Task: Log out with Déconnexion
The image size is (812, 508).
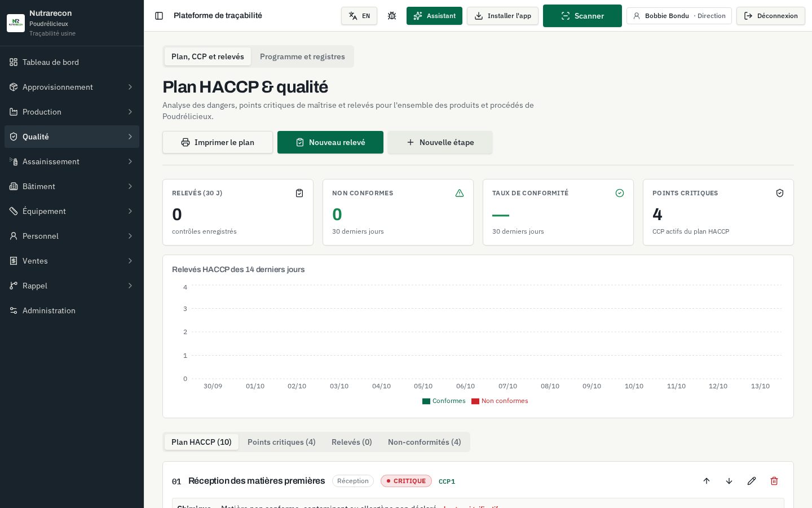Action: coord(771,16)
